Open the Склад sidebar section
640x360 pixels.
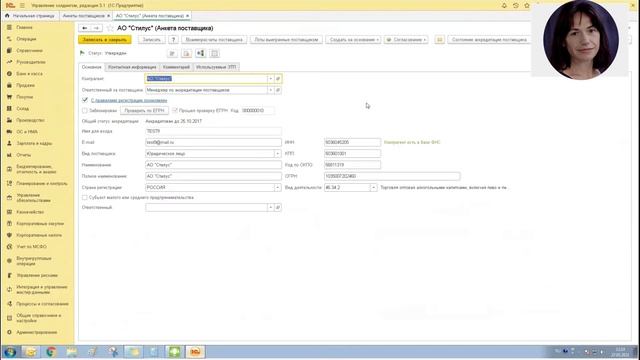click(x=22, y=109)
